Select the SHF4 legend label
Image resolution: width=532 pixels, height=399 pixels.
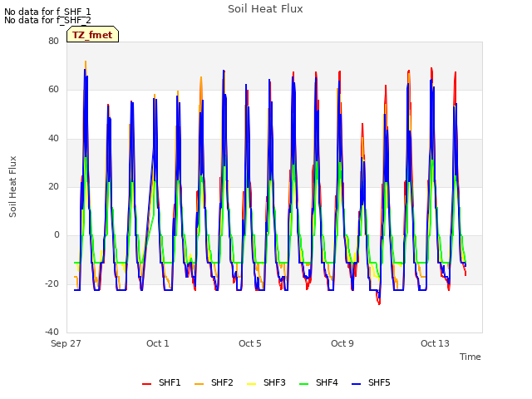[327, 382]
